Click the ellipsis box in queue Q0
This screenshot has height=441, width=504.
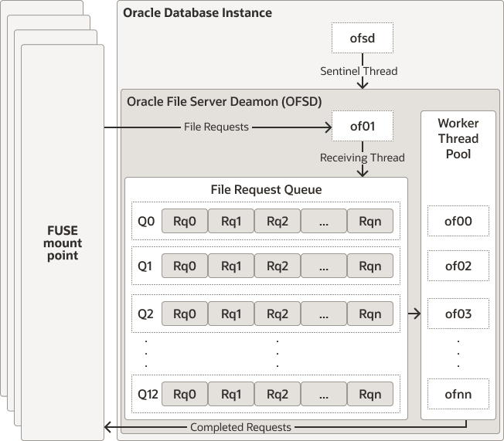tap(324, 221)
